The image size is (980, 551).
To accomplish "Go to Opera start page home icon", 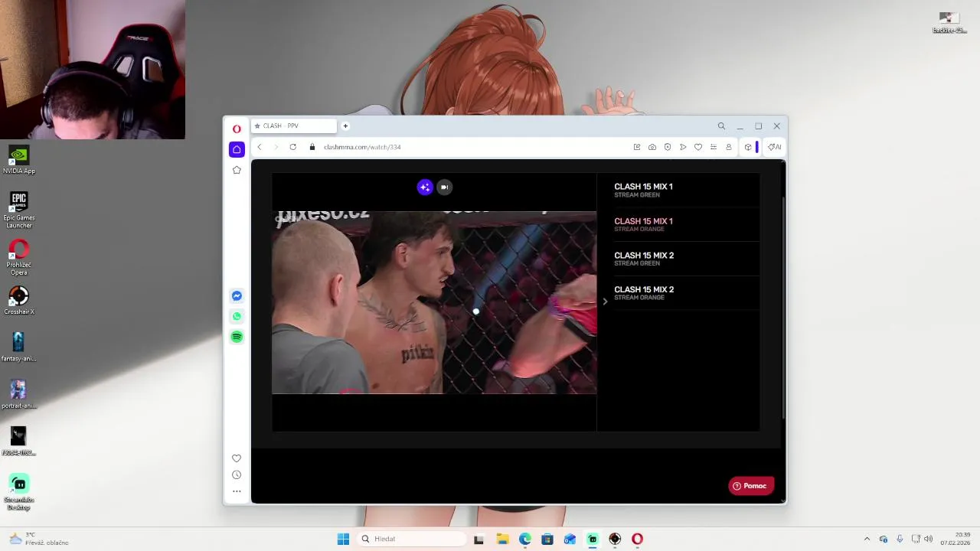I will (237, 149).
